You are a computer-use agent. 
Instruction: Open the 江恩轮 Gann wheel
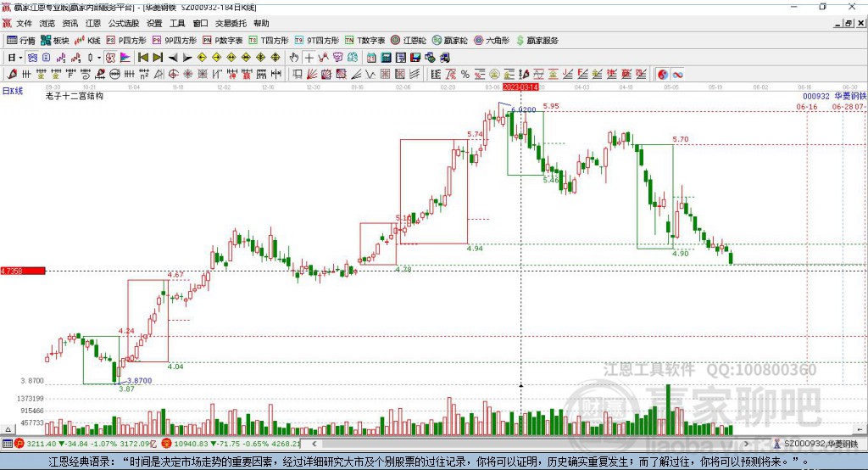pos(409,41)
